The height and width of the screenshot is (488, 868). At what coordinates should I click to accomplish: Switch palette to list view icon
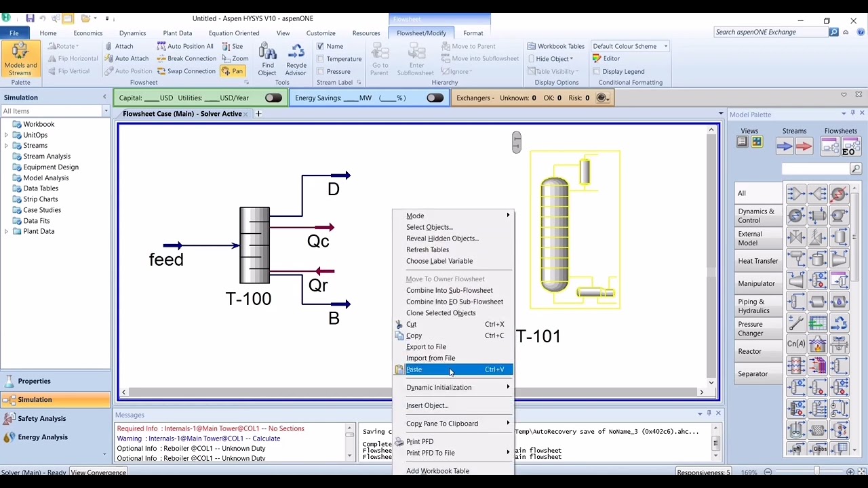742,142
